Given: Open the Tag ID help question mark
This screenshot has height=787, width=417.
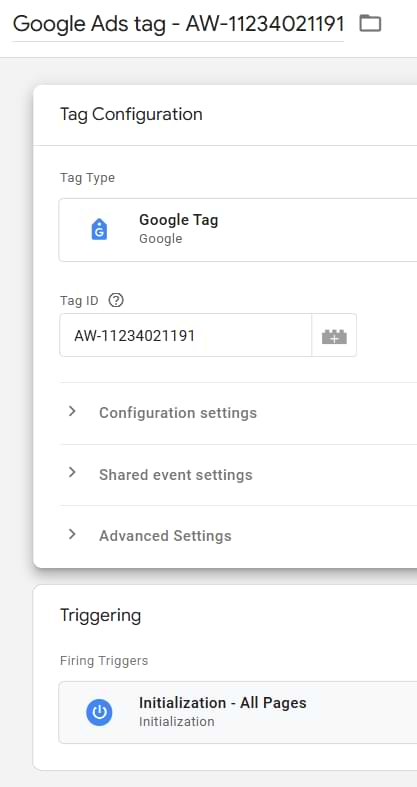Looking at the screenshot, I should tap(116, 301).
